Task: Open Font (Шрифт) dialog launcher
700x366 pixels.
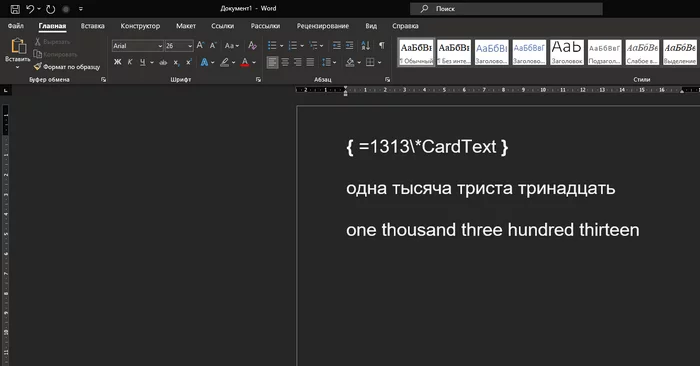Action: [258, 79]
